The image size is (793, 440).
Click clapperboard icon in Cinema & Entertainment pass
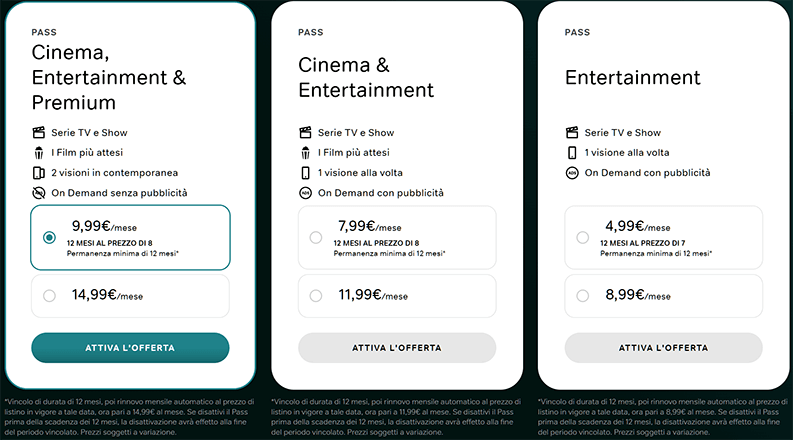[x=305, y=133]
